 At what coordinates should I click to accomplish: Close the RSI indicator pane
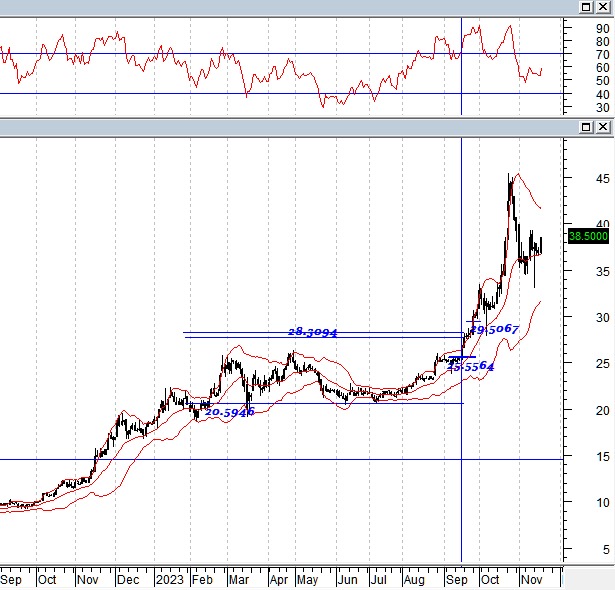(x=602, y=7)
